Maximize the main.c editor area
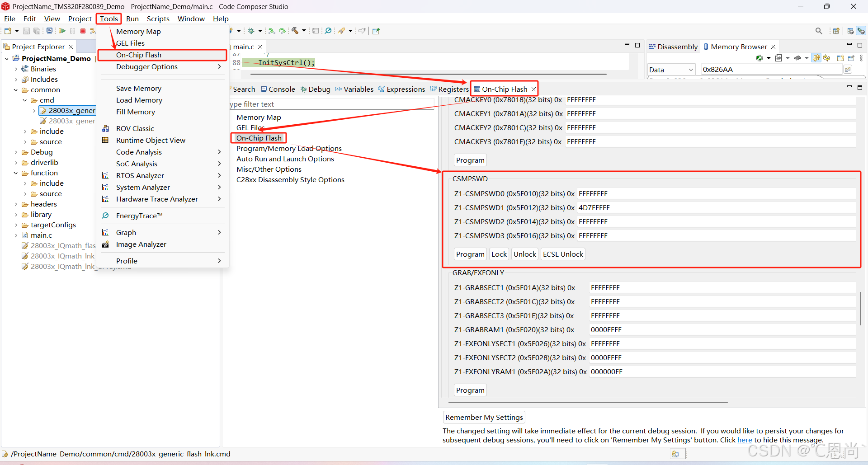This screenshot has height=465, width=868. coord(637,45)
